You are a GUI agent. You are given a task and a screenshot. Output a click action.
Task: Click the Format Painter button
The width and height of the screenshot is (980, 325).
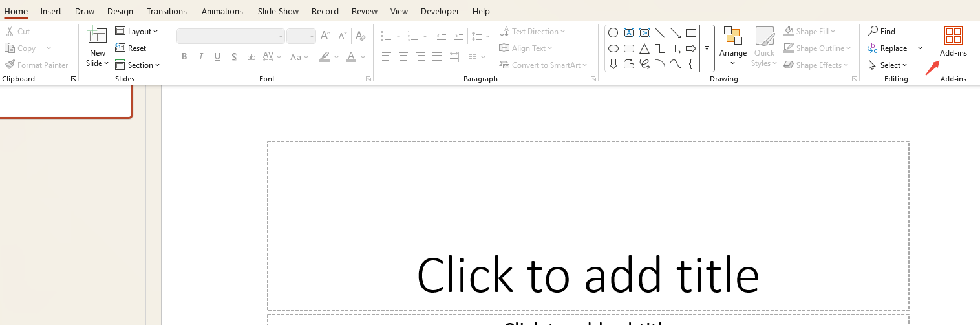tap(37, 65)
